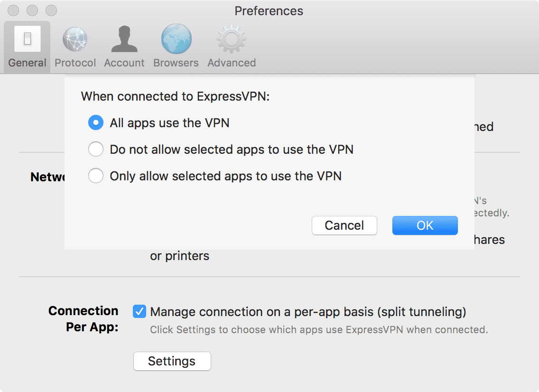
Task: Open the Advanced gear icon
Action: click(x=231, y=39)
